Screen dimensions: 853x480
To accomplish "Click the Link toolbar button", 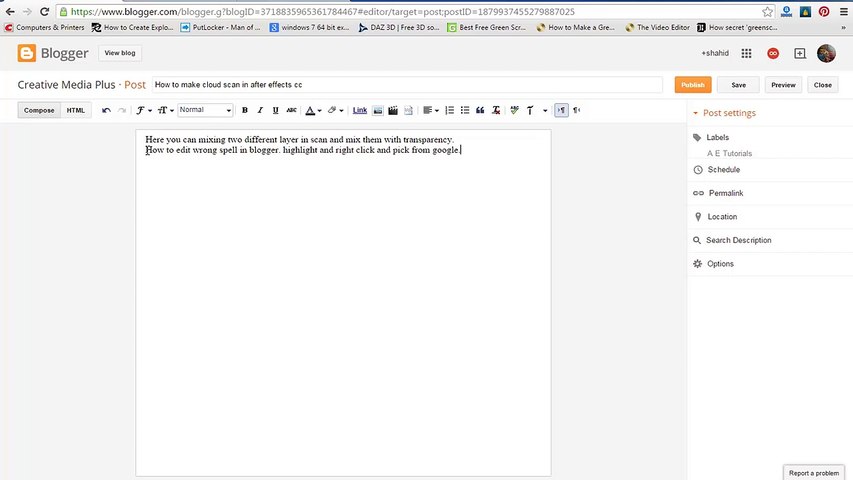I will 360,110.
